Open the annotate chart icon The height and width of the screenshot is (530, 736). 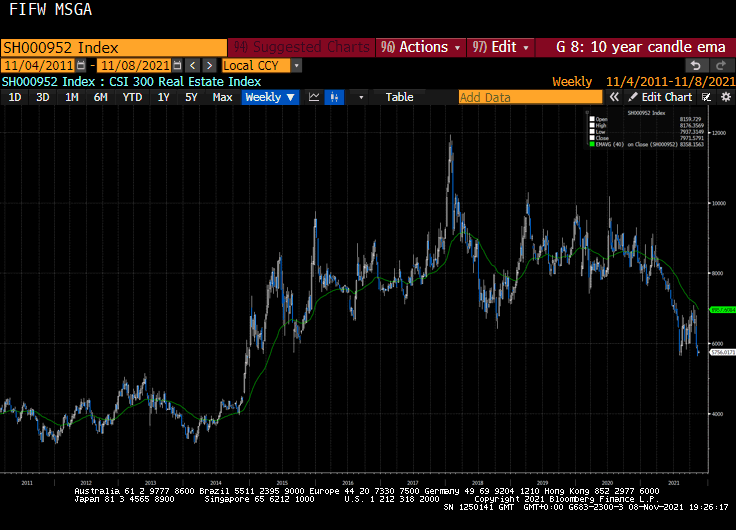[x=706, y=97]
